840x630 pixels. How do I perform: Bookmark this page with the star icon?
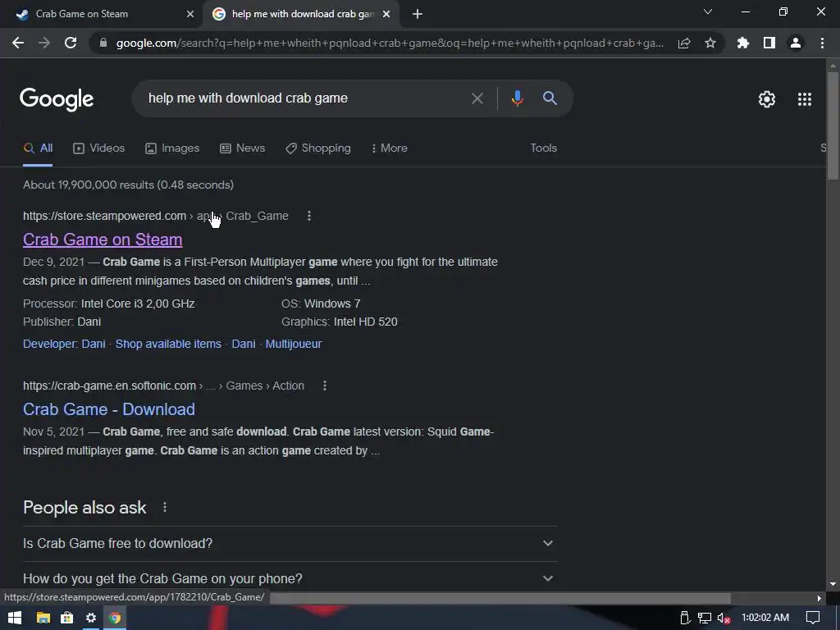pyautogui.click(x=710, y=43)
